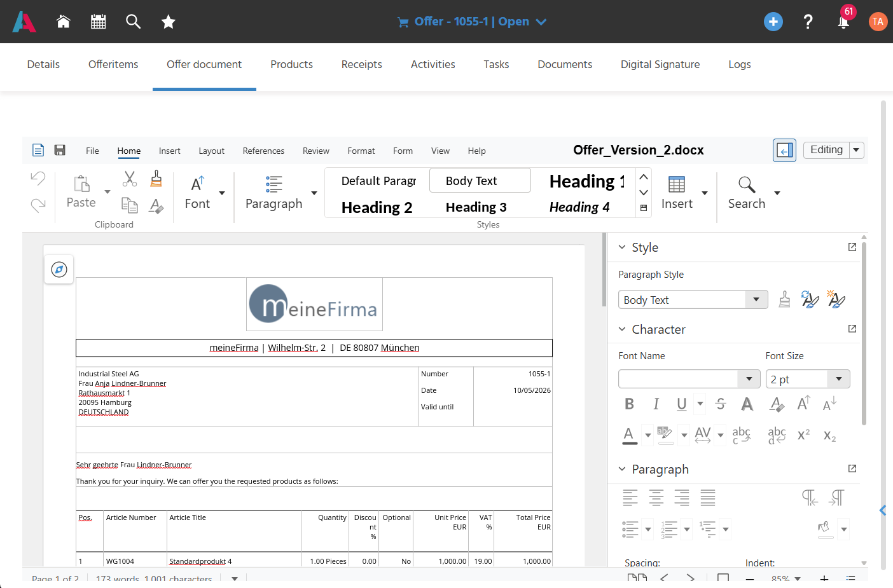
Task: Toggle Bold formatting in Character panel
Action: click(629, 404)
